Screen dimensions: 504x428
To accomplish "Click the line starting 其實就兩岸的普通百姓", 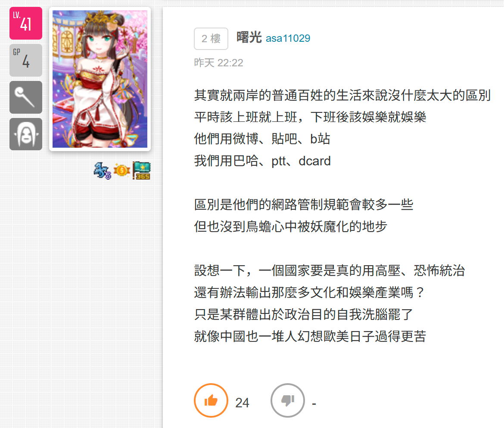I will pyautogui.click(x=342, y=96).
